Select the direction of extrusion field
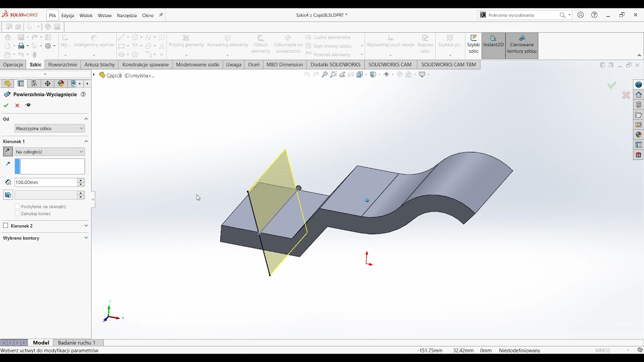644x362 pixels. (50, 166)
